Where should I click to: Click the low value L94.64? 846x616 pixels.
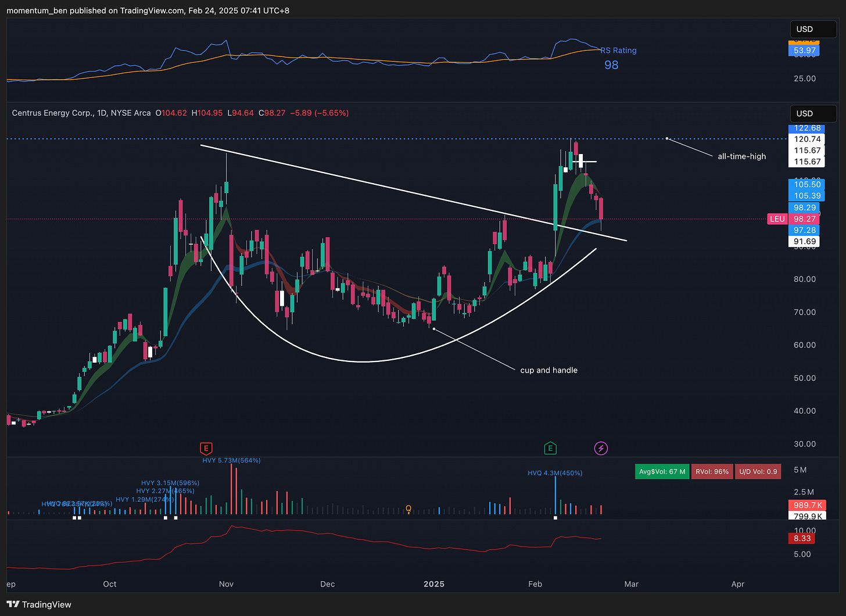click(240, 113)
